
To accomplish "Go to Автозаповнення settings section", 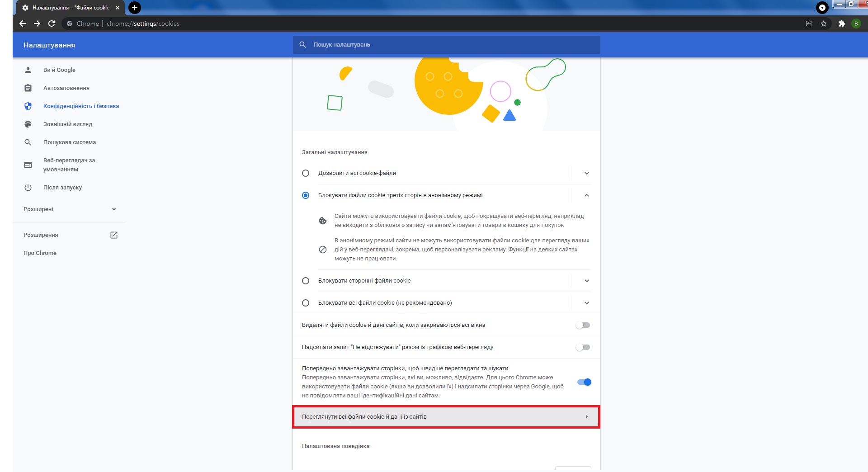I will (66, 88).
